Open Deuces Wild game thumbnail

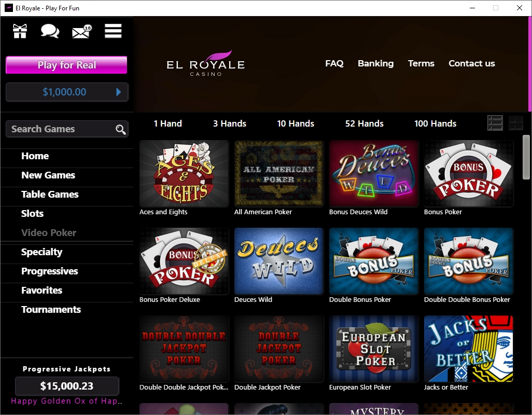pos(278,261)
